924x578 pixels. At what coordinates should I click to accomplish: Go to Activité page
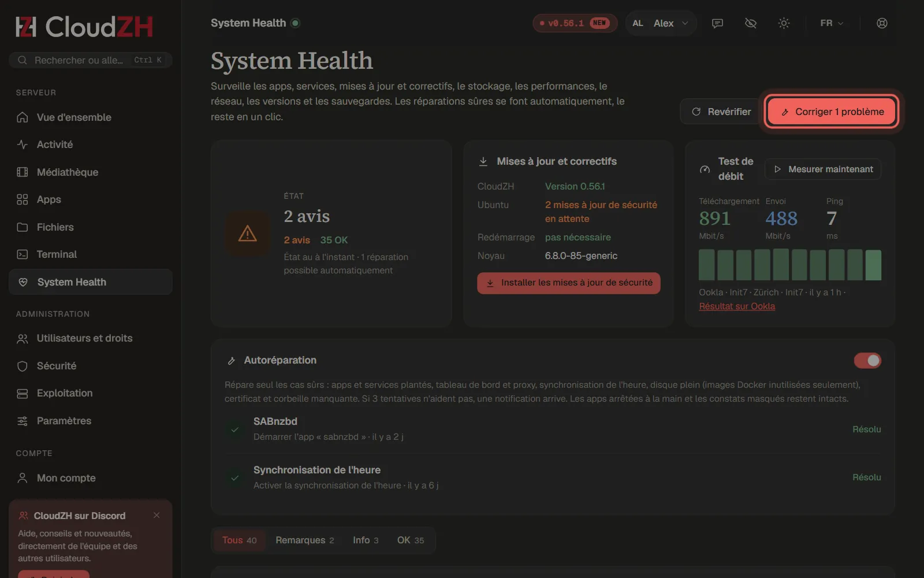click(91, 144)
